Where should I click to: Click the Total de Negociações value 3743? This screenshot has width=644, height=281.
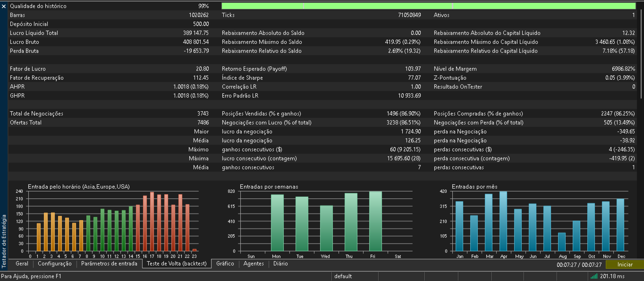point(203,114)
